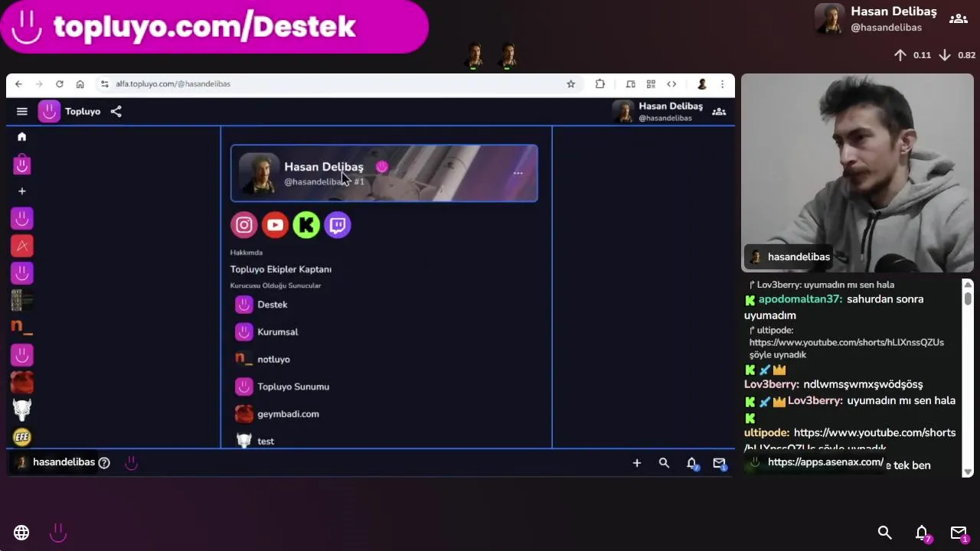Open the YouTube channel link

pyautogui.click(x=275, y=225)
